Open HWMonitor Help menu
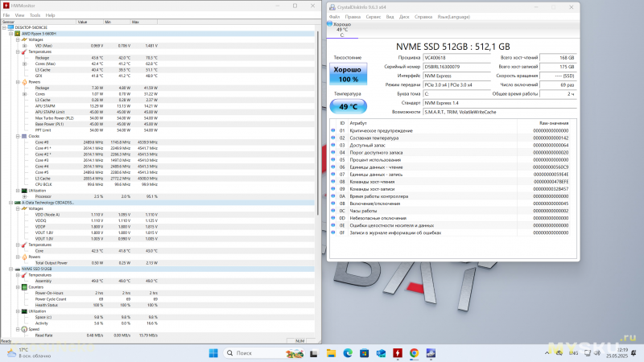This screenshot has width=644, height=362. tap(50, 15)
